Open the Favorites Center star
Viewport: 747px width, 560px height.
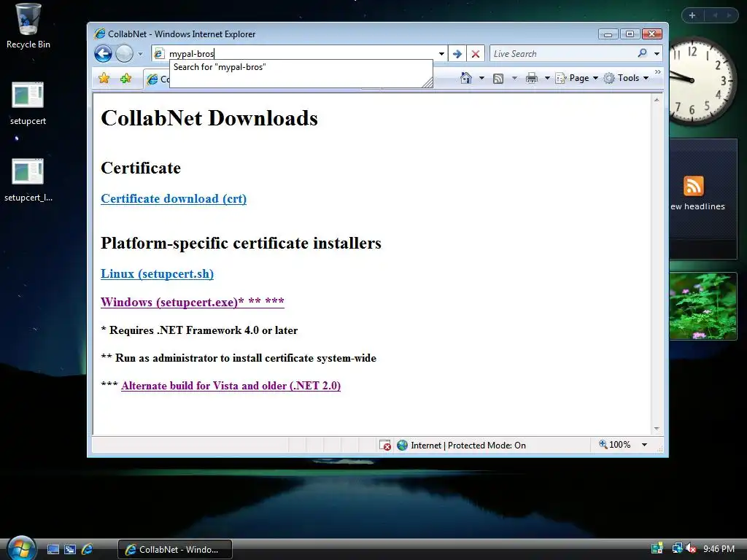pos(104,78)
